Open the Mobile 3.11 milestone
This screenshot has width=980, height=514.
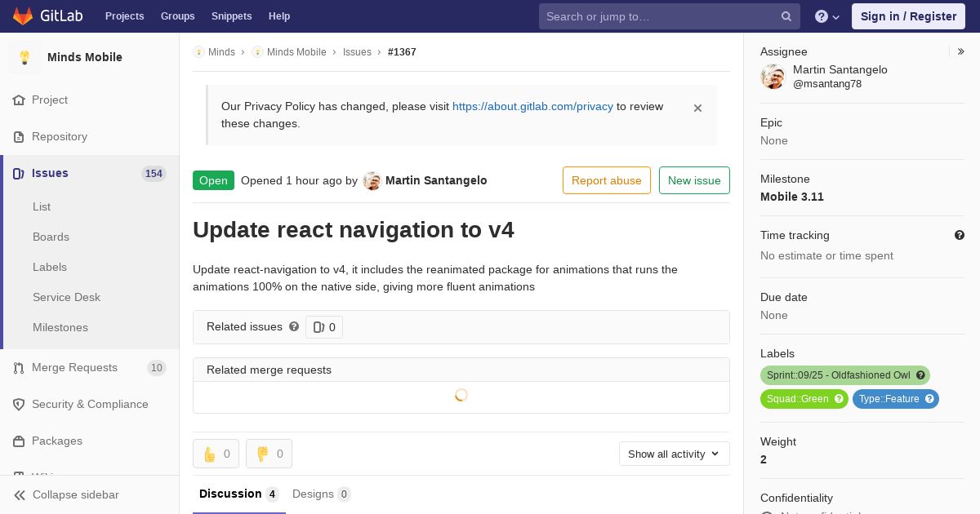tap(792, 197)
